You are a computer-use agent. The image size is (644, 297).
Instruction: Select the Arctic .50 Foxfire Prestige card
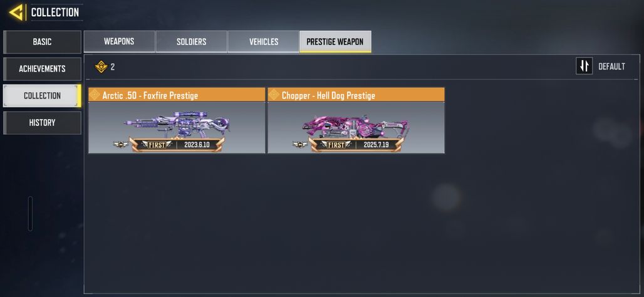point(177,120)
